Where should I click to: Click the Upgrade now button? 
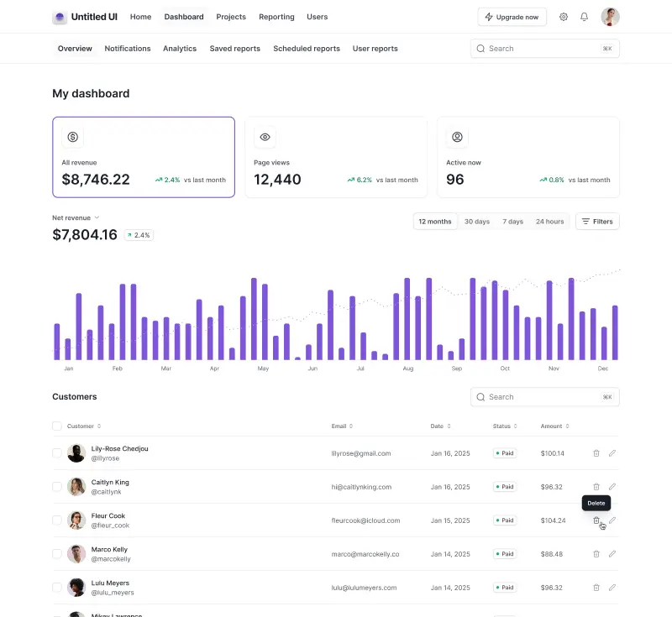point(512,17)
